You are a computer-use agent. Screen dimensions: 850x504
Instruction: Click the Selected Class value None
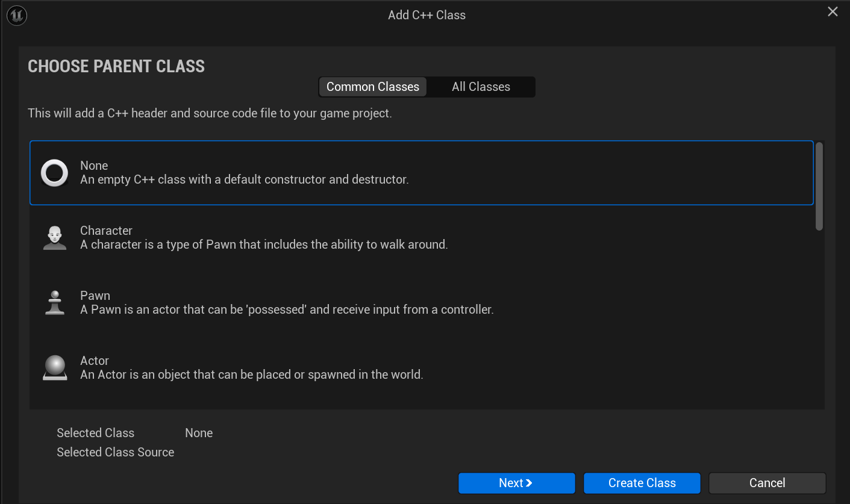(199, 433)
